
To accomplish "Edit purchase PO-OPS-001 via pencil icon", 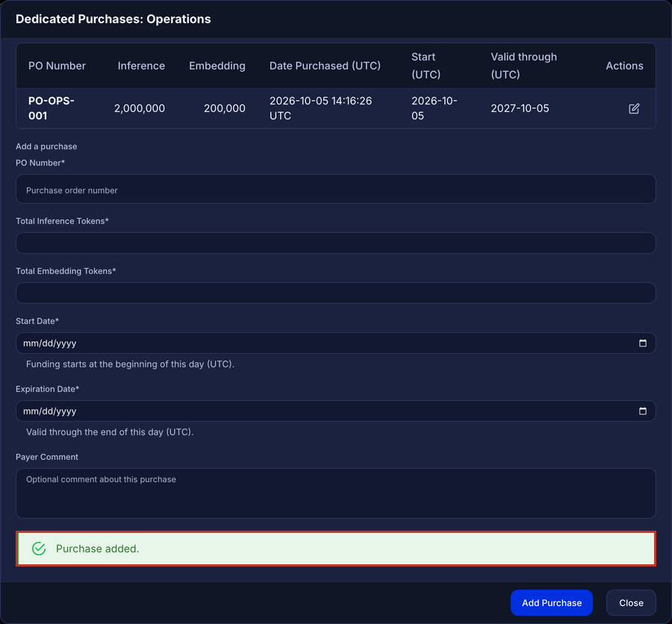I will [634, 108].
